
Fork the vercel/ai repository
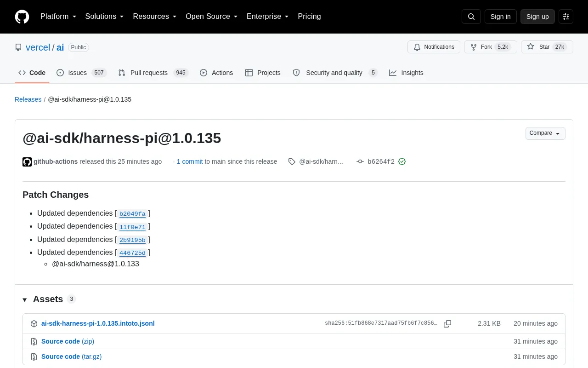point(491,47)
